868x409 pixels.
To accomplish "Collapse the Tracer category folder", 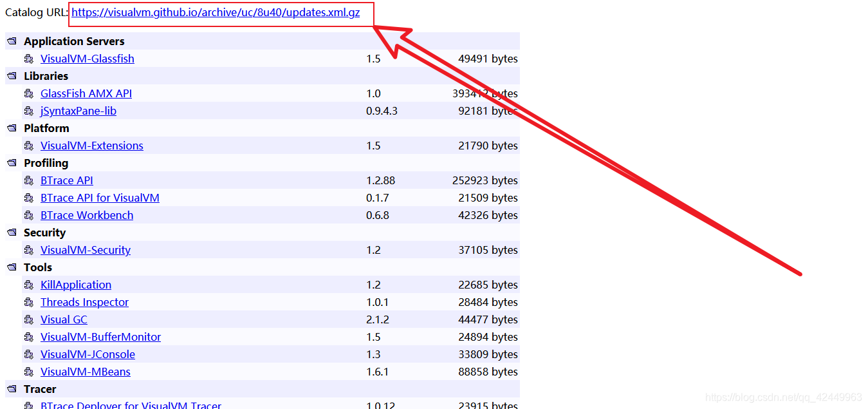I will tap(12, 389).
